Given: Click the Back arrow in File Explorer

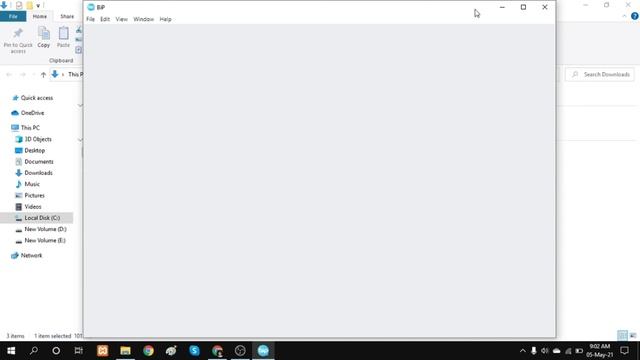Looking at the screenshot, I should (9, 74).
